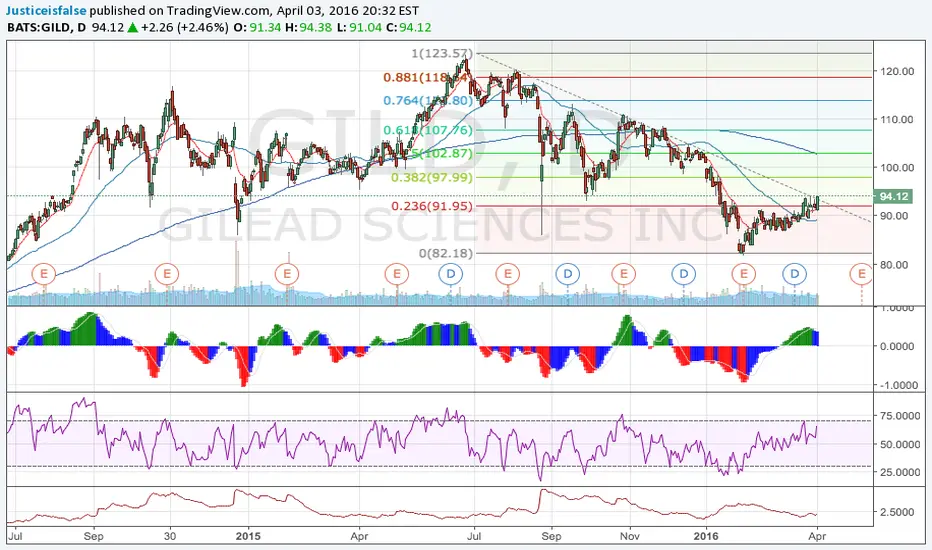This screenshot has height=550, width=932.
Task: Click the Fibonacci label 1(123.57)
Action: click(442, 54)
